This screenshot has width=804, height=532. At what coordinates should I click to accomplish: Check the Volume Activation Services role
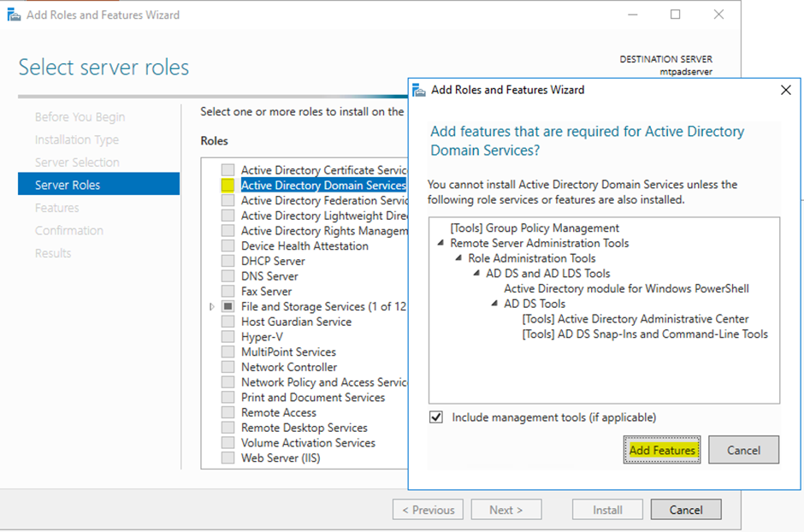[228, 442]
